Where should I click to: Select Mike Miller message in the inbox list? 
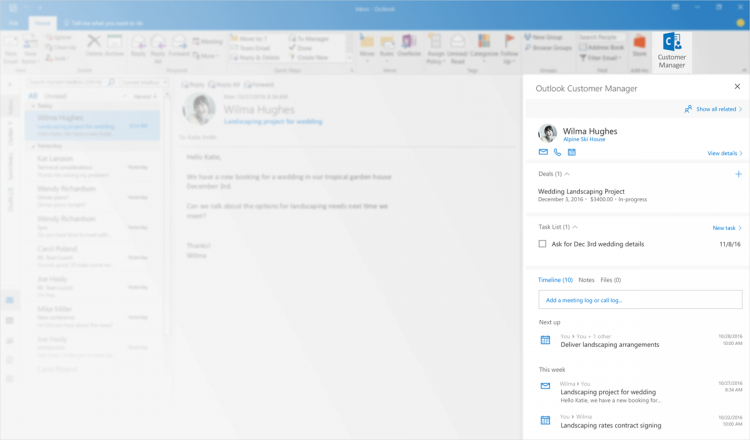pos(92,317)
